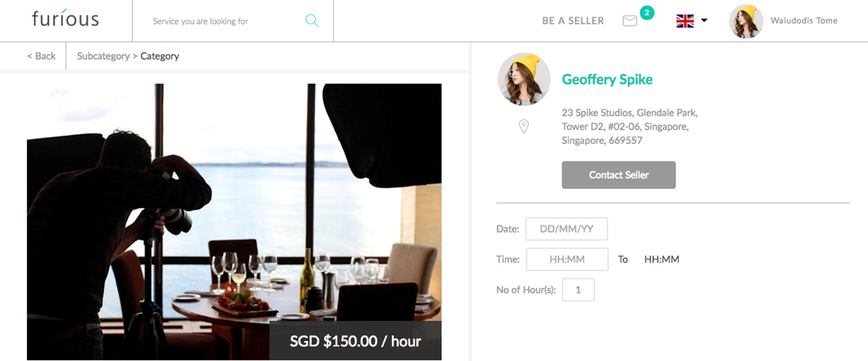Focus the service search field
Viewport: 868px width, 361px height.
pos(224,21)
